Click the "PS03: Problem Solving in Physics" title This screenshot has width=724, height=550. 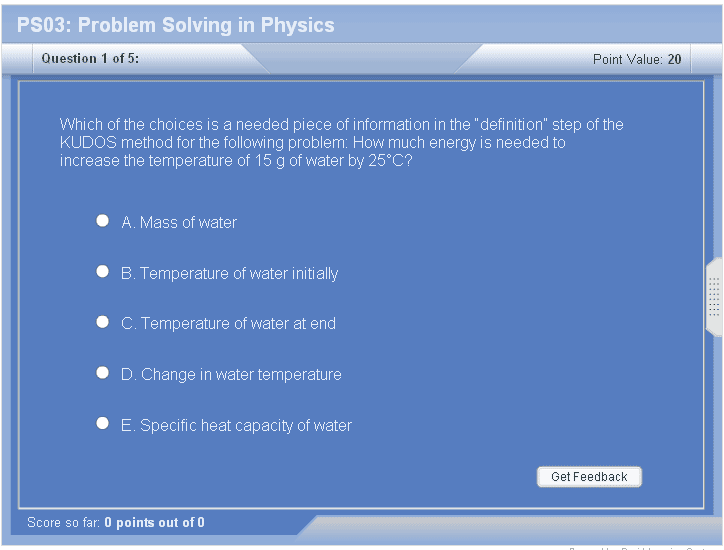click(x=176, y=25)
